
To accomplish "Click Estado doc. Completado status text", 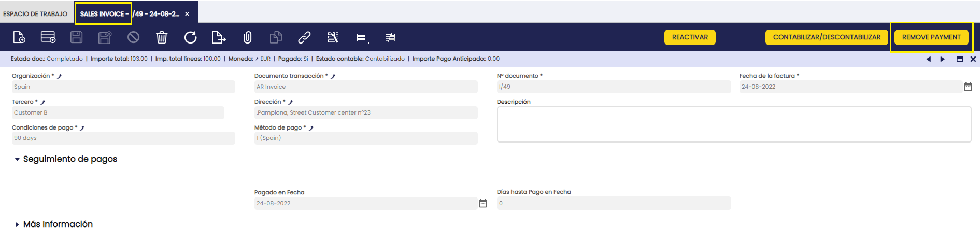I will point(47,59).
